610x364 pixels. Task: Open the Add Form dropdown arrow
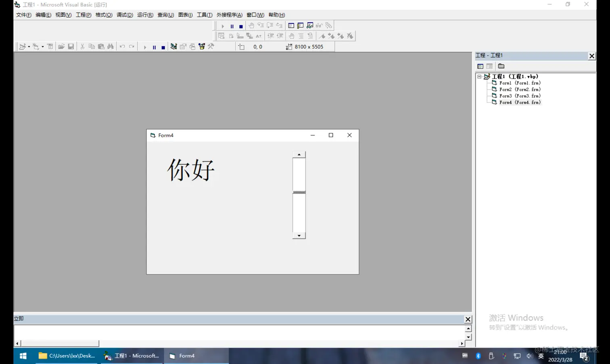pyautogui.click(x=43, y=47)
